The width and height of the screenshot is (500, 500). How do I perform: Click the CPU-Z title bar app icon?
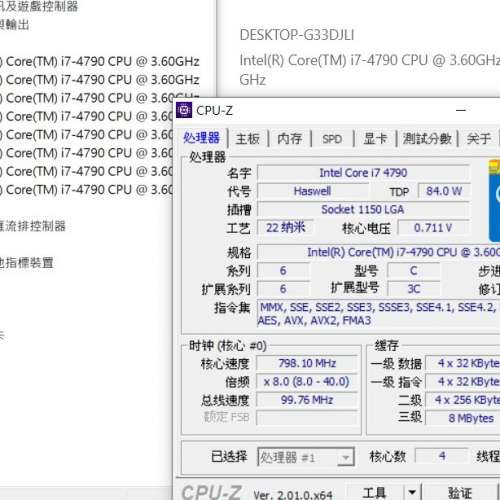pyautogui.click(x=184, y=110)
